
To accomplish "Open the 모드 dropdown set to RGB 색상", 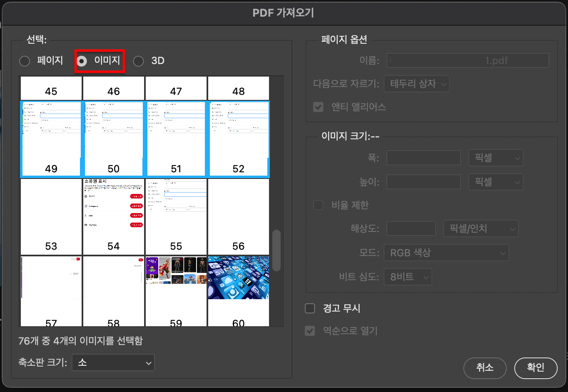I will point(446,253).
